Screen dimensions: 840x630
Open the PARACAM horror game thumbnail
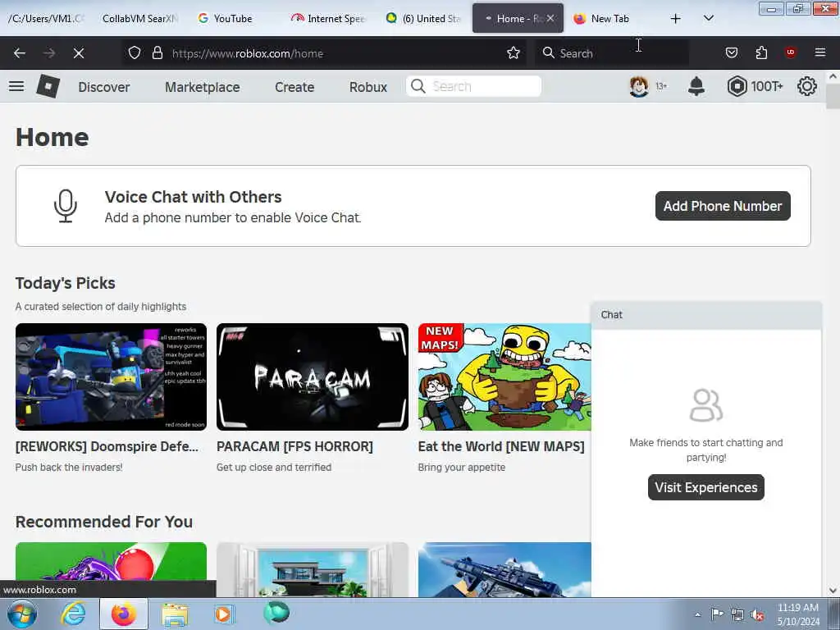313,377
